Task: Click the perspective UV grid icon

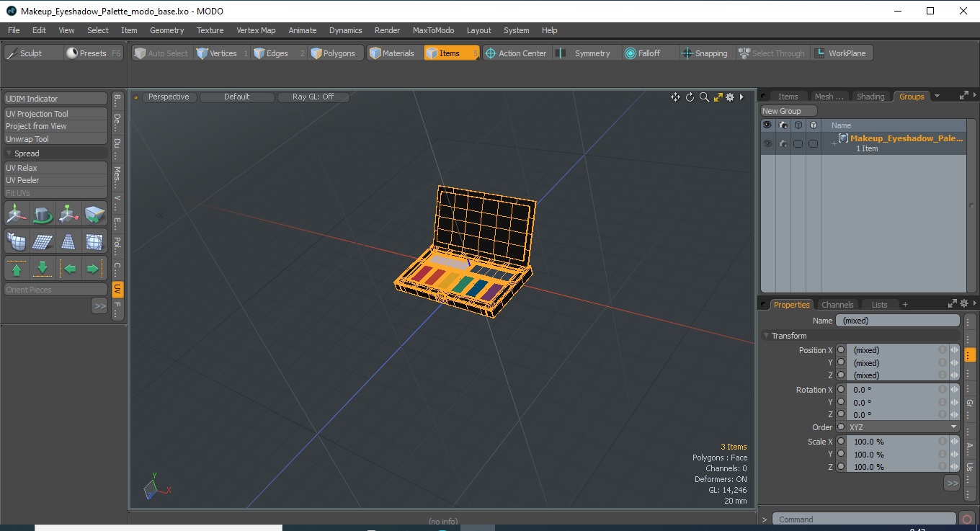Action: click(x=68, y=241)
